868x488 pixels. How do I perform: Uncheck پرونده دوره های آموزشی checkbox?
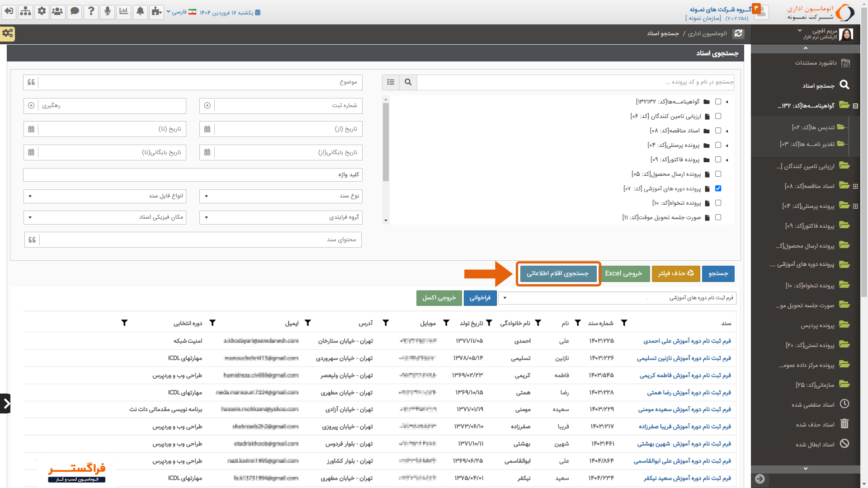[718, 188]
